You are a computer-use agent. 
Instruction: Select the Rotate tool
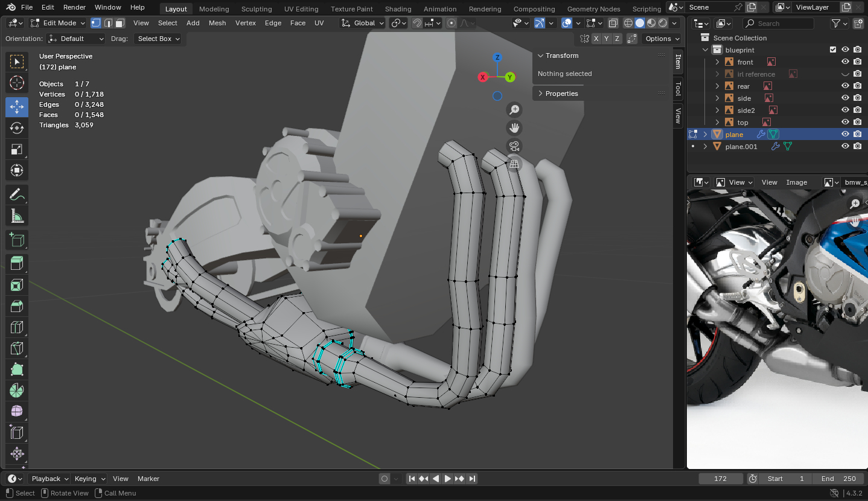[17, 128]
